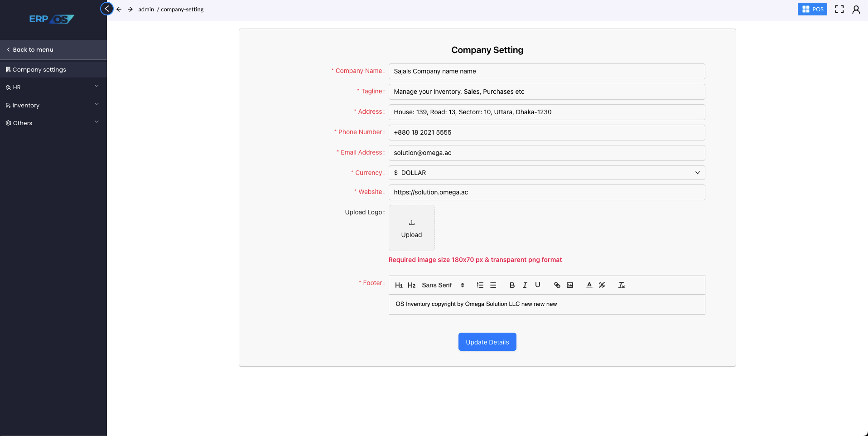The width and height of the screenshot is (868, 436).
Task: Expand the HR sidebar menu
Action: [x=53, y=87]
